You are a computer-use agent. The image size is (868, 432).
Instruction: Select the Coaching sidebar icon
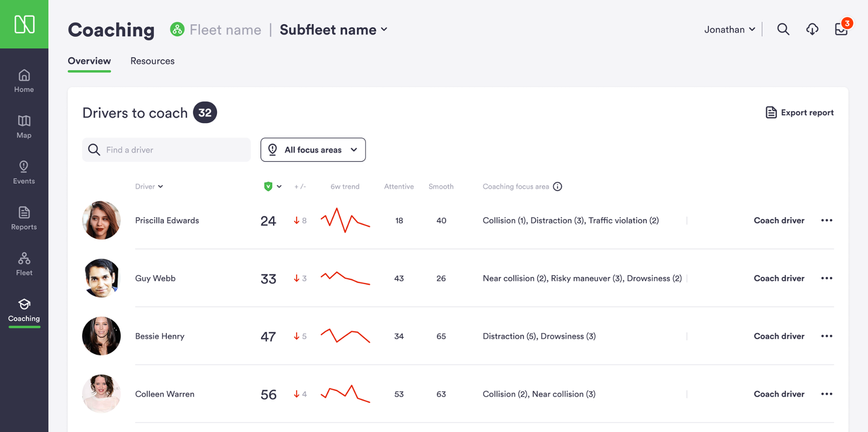[x=24, y=310]
